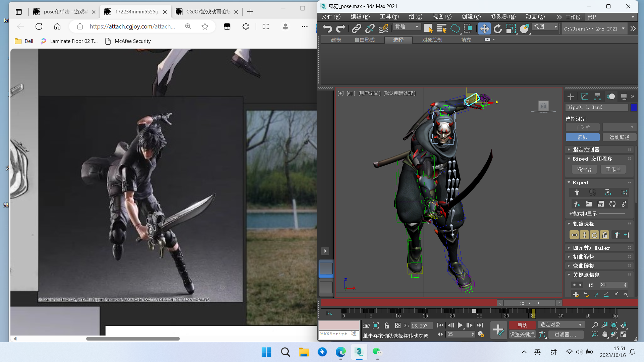
Task: Open the 默认 workspace dropdown
Action: point(611,17)
